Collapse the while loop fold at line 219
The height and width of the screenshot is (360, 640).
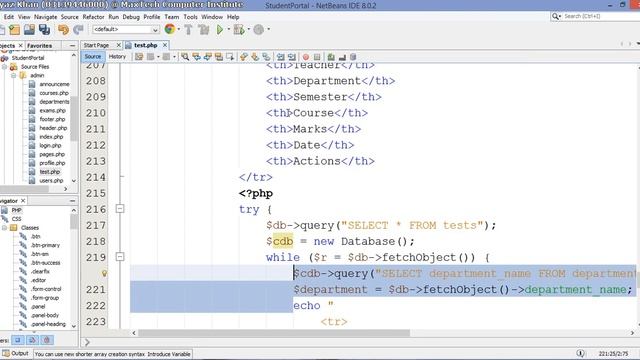pyautogui.click(x=120, y=257)
